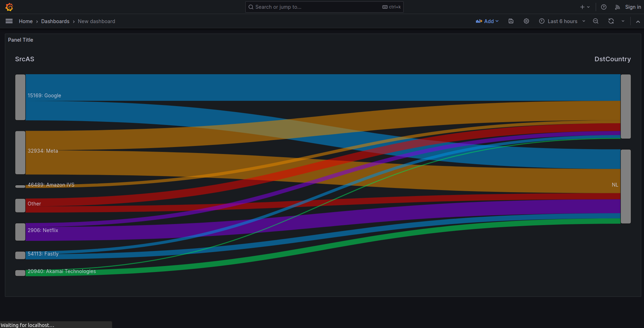Open dashboard settings with the gear icon

[526, 21]
